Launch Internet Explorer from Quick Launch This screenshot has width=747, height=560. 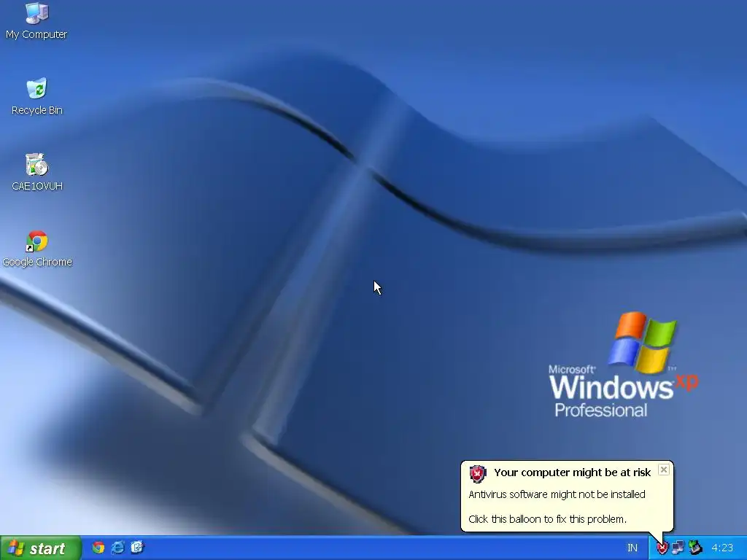[x=117, y=548]
